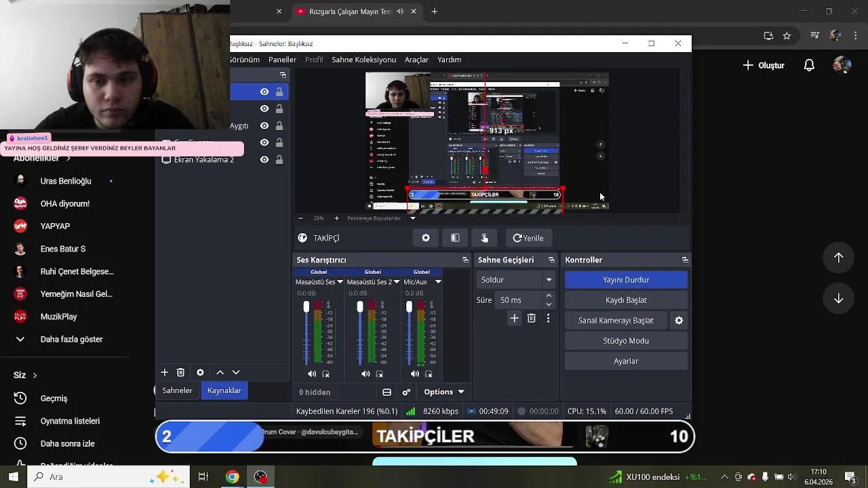Open YouTube notifications bell
The image size is (868, 488).
click(809, 65)
